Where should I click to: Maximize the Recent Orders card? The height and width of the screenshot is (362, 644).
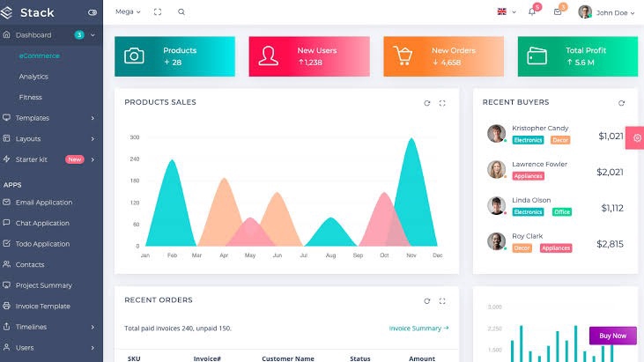pyautogui.click(x=442, y=300)
